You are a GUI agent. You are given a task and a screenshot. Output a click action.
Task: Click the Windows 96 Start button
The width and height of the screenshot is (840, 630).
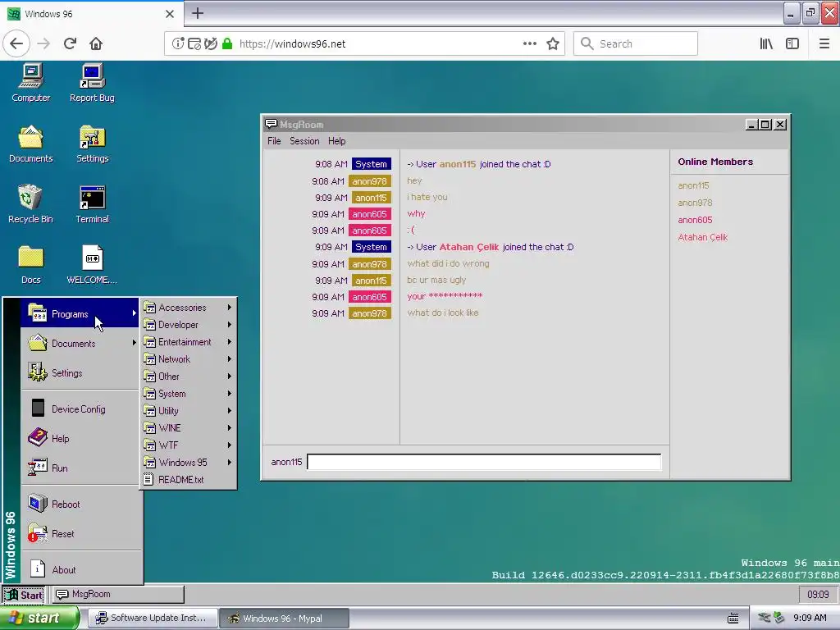tap(24, 595)
